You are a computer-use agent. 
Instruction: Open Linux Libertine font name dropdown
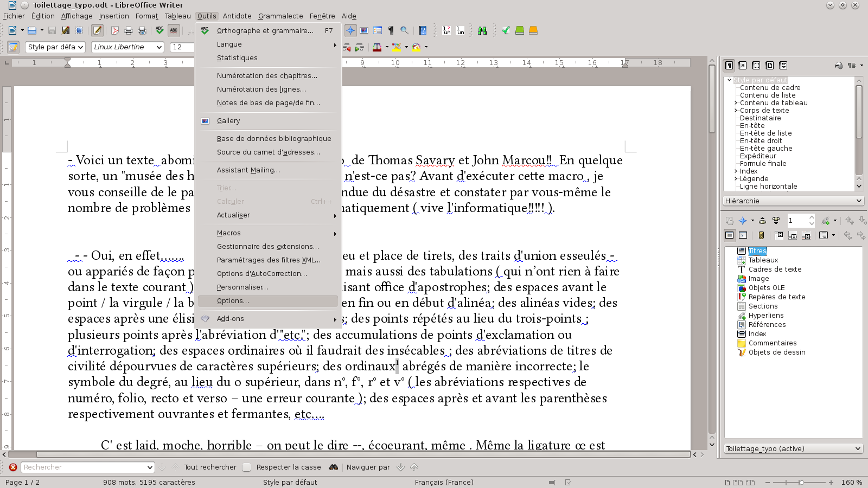[159, 47]
